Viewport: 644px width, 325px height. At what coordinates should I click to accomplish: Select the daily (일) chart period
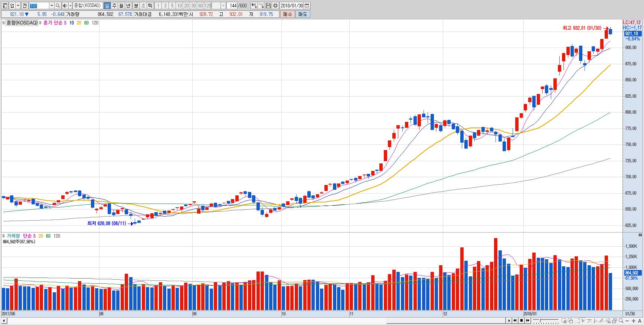click(x=107, y=6)
